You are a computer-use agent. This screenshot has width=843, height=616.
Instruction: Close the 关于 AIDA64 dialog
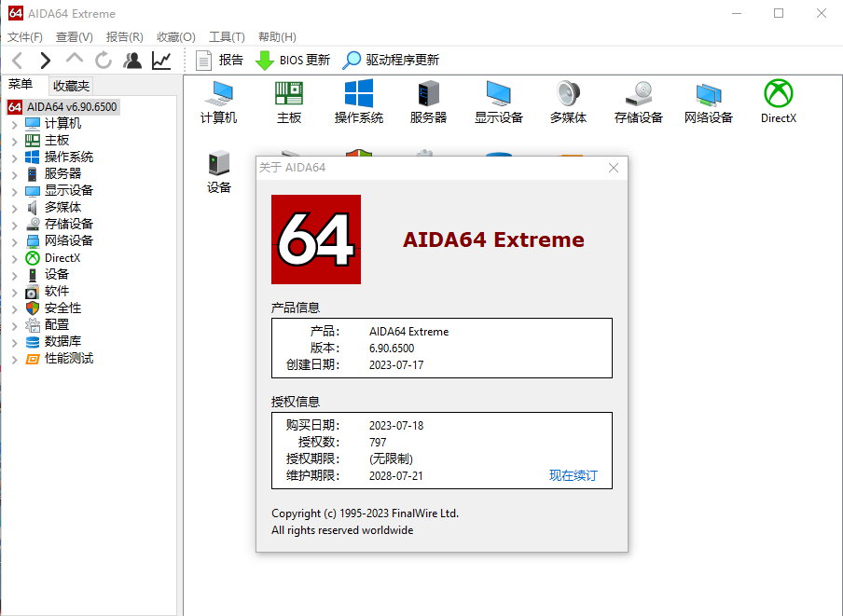pos(614,168)
